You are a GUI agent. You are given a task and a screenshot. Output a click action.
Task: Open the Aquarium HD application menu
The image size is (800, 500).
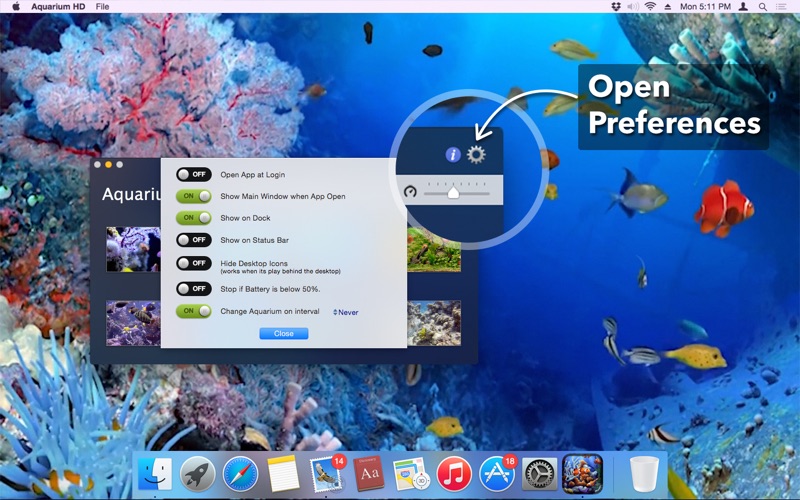[55, 6]
